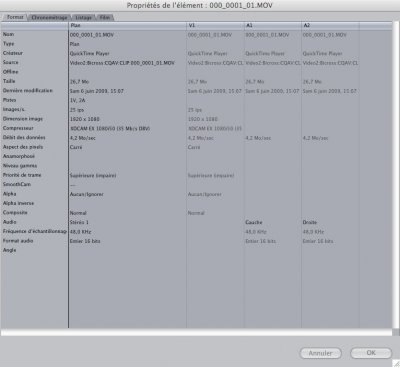The image size is (400, 367).
Task: Click '4,2 Mo/sec' in the A1 column
Action: click(x=258, y=138)
